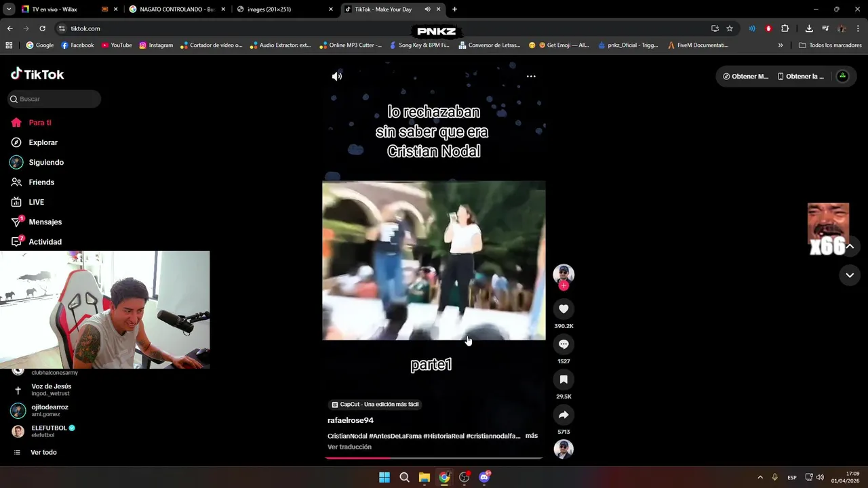Save the video with the bookmark icon
This screenshot has width=868, height=488.
coord(564,380)
